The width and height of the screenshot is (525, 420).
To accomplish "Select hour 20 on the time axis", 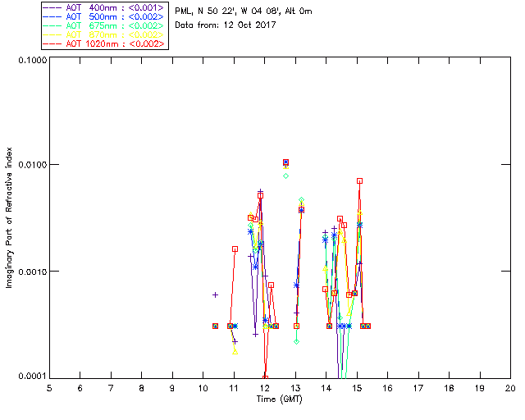I will click(x=510, y=389).
